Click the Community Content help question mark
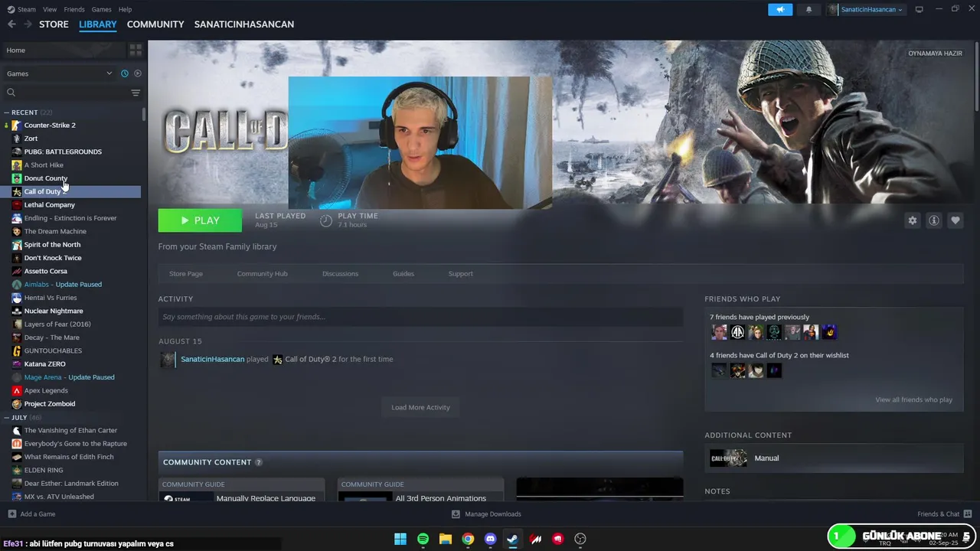Viewport: 980px width, 551px height. tap(258, 462)
